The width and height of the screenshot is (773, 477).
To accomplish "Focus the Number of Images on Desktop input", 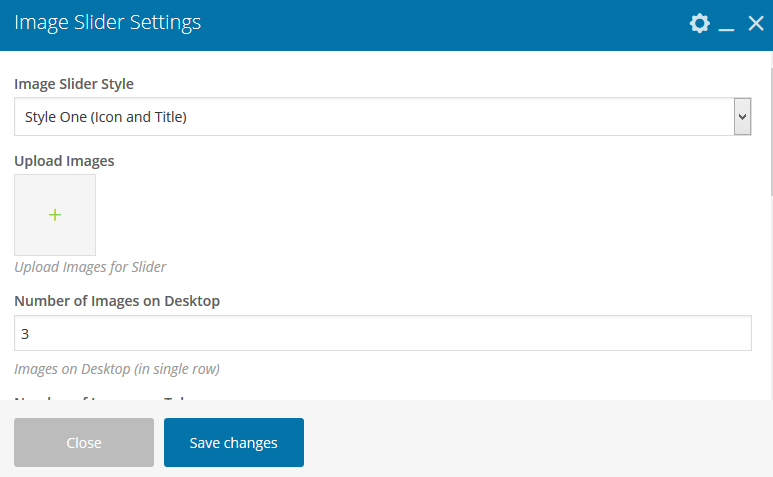I will pos(382,334).
